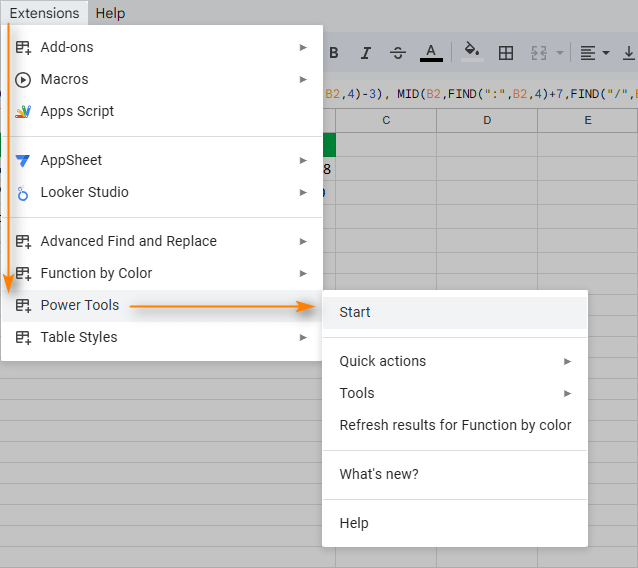The width and height of the screenshot is (638, 568).
Task: Select AppSheet menu entry
Action: 162,160
